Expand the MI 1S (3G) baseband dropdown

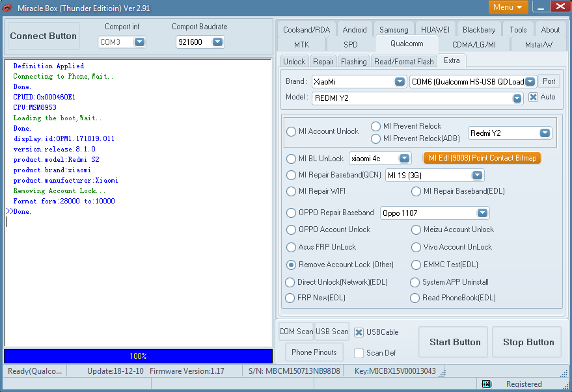pos(477,176)
